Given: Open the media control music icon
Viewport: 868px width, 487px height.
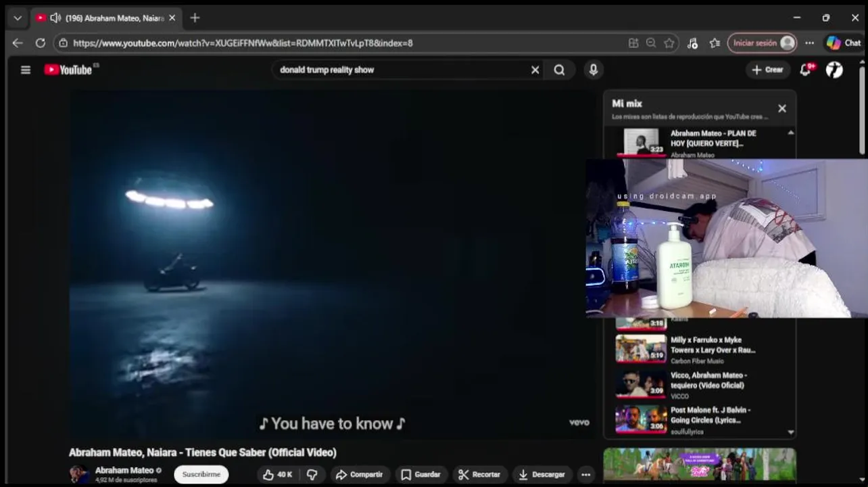Looking at the screenshot, I should coord(692,43).
